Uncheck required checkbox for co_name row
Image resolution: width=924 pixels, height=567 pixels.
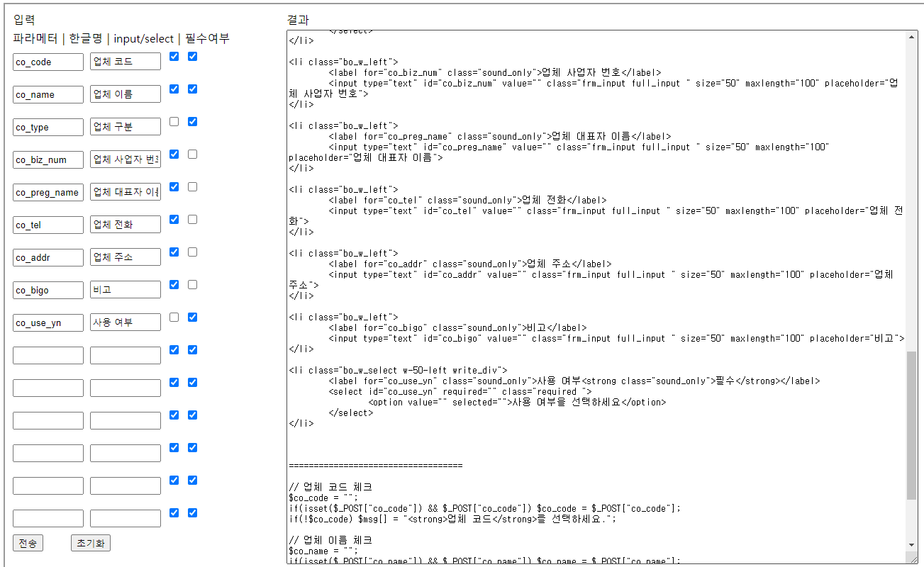(192, 89)
